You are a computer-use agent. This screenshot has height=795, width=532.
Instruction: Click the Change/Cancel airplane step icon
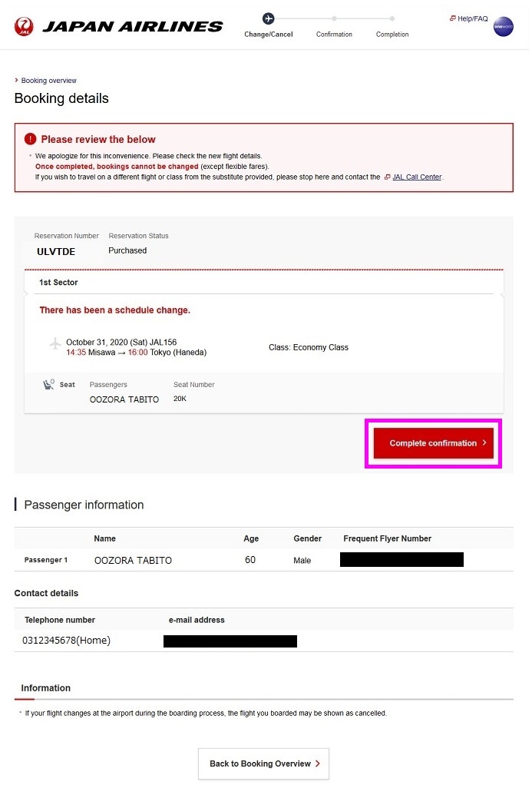(x=268, y=17)
